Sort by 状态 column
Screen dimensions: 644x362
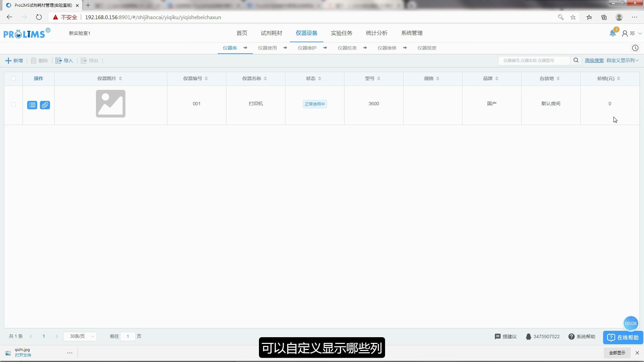(320, 78)
